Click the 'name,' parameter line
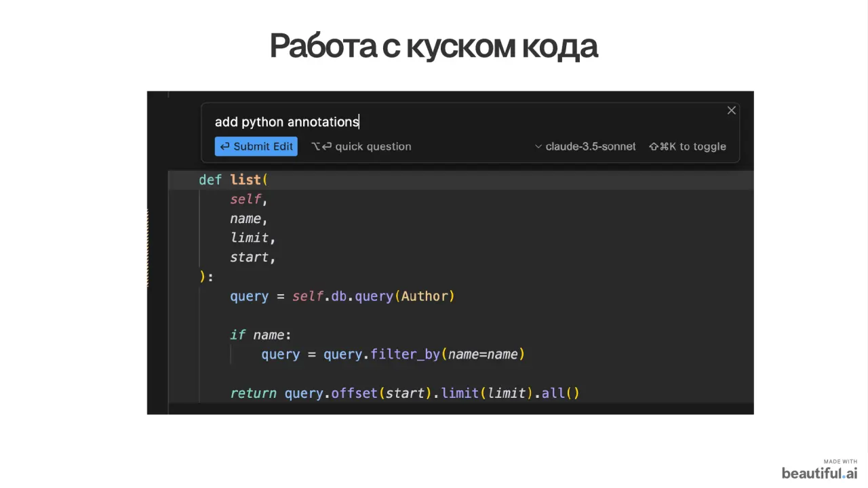The image size is (868, 488). point(249,219)
